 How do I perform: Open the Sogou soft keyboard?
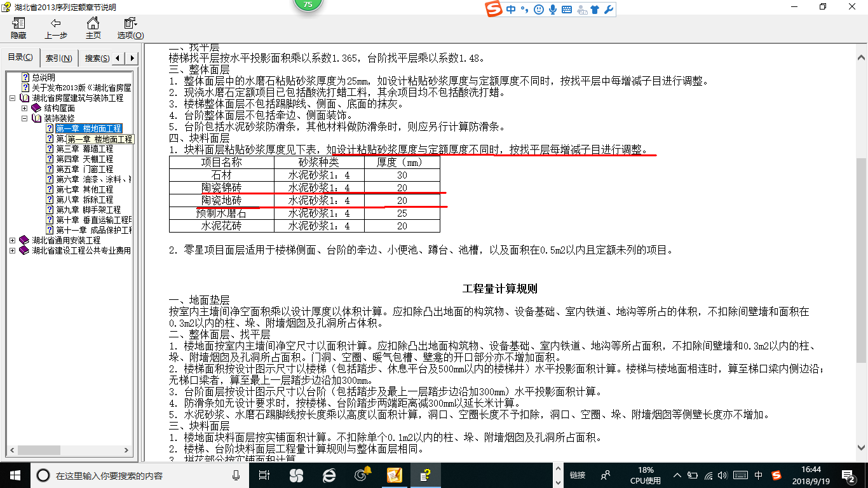pos(566,10)
